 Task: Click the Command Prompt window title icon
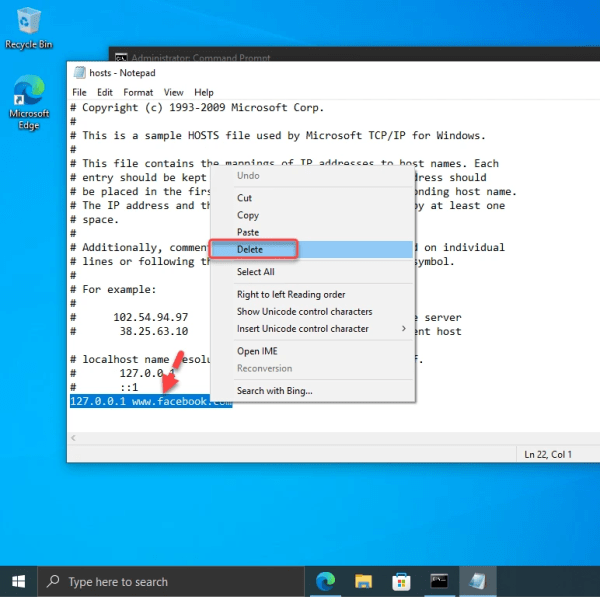(121, 58)
